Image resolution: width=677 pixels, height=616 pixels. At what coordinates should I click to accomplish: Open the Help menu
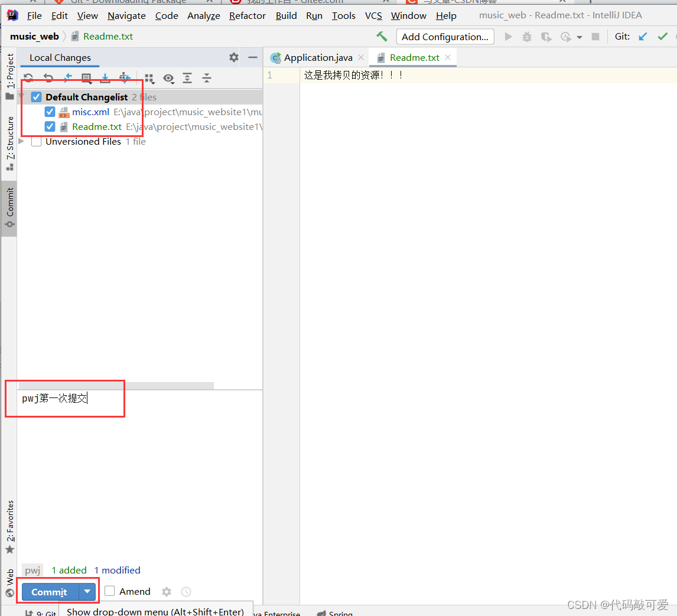[x=446, y=16]
